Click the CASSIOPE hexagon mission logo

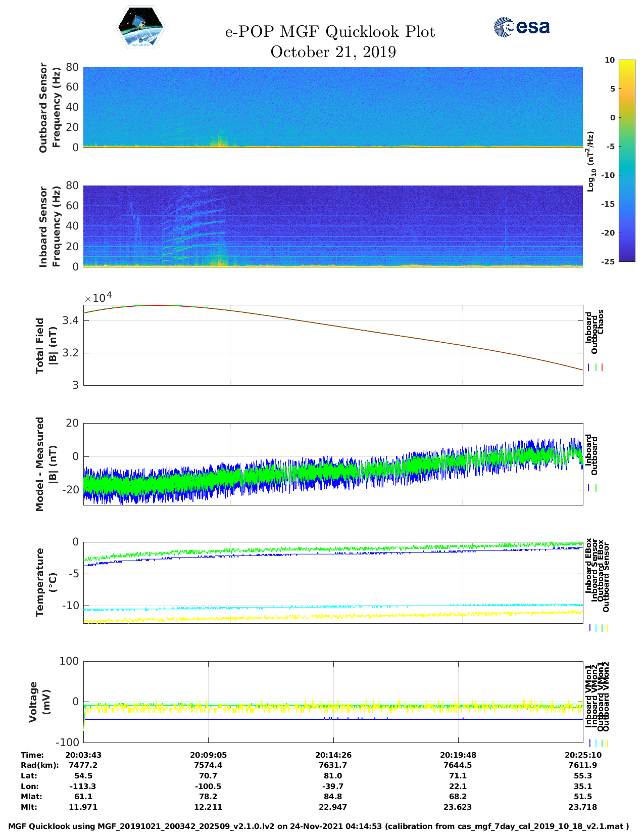pyautogui.click(x=140, y=27)
